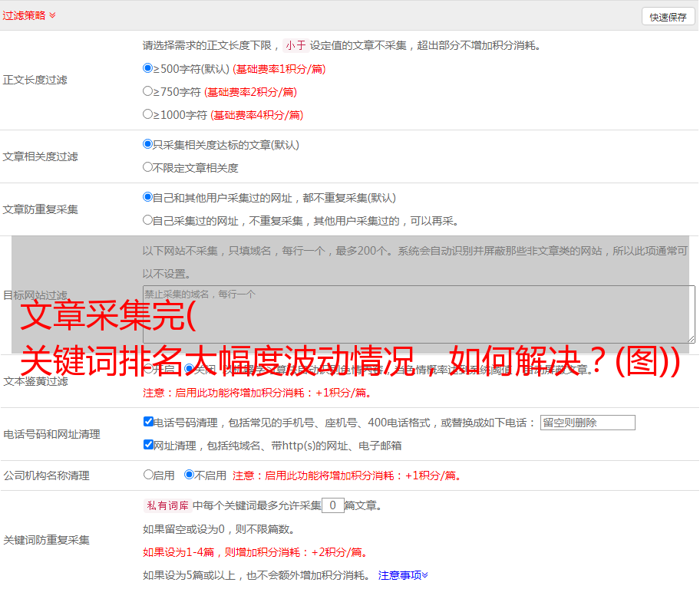Enable 公司机构名称清理 with 启用 radio

tap(148, 475)
